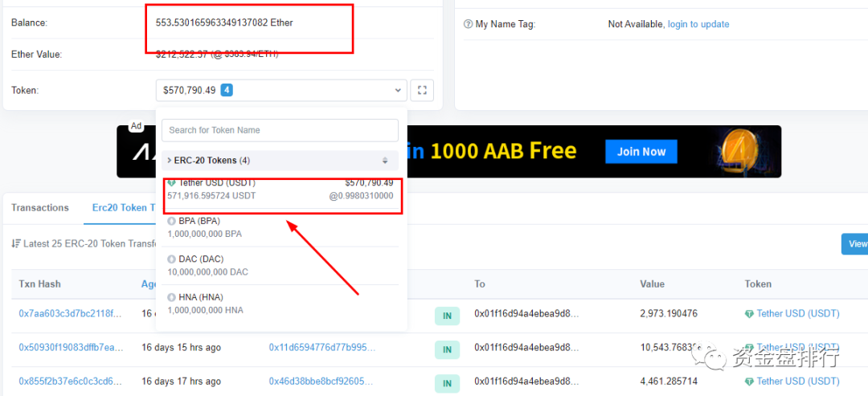Viewport: 868px width, 396px height.
Task: Click the Txn Hash column header
Action: (40, 284)
